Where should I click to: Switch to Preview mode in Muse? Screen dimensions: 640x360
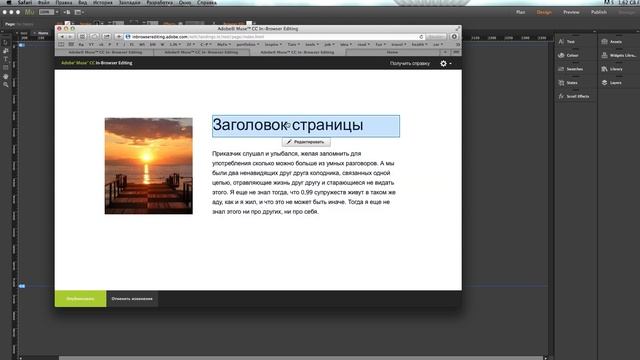pos(571,12)
